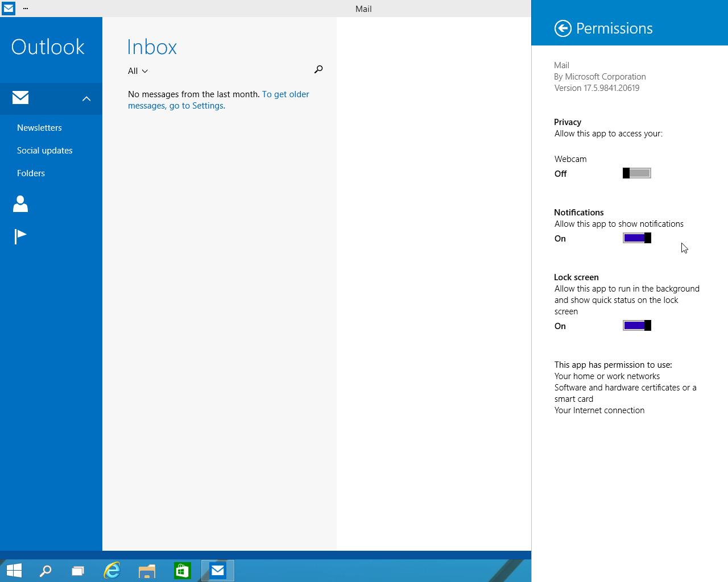Open the Windows Start button
Viewport: 728px width, 582px height.
tap(14, 571)
